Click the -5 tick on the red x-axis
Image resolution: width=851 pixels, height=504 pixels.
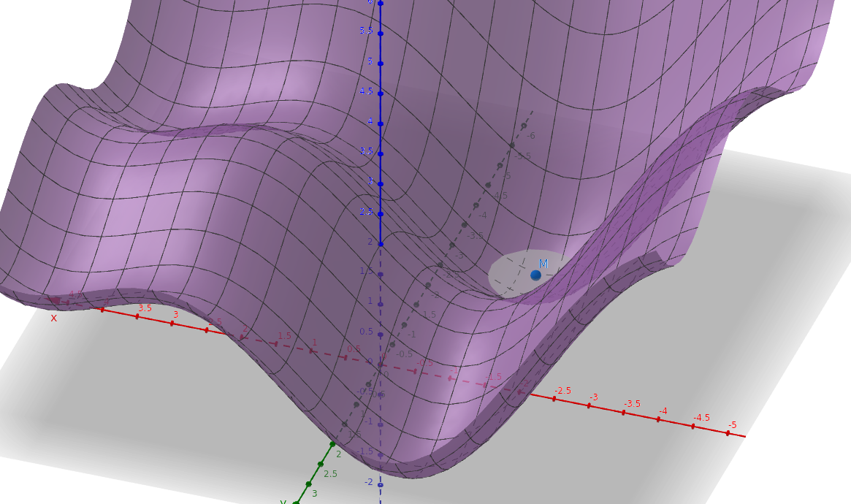coord(728,433)
